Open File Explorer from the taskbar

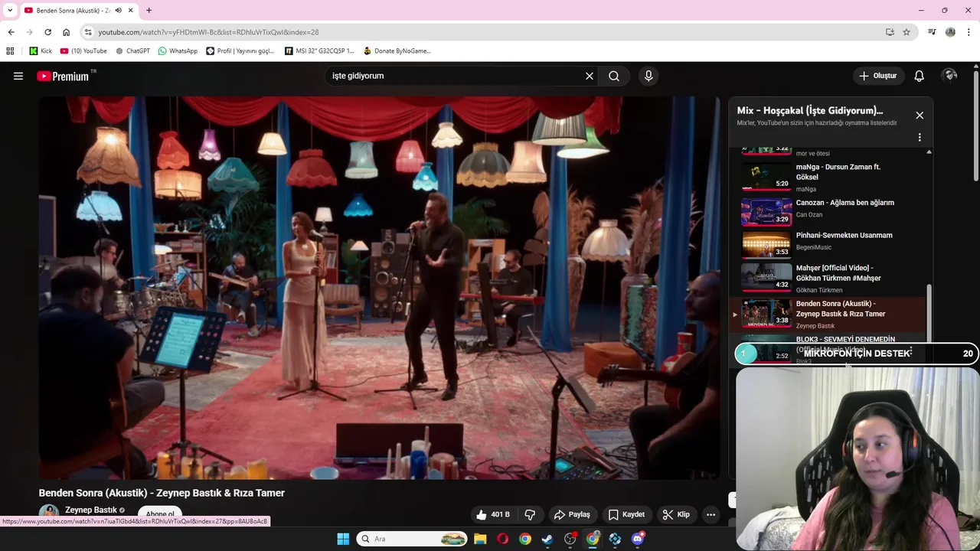480,539
